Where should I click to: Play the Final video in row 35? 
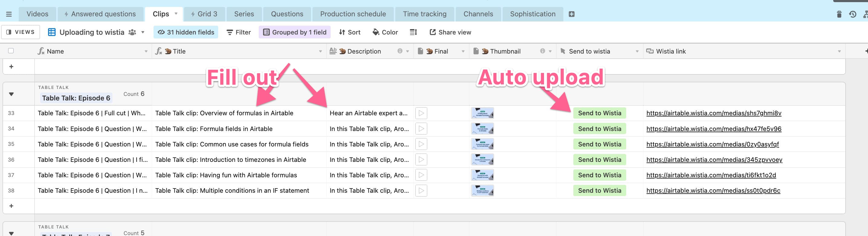(x=421, y=144)
